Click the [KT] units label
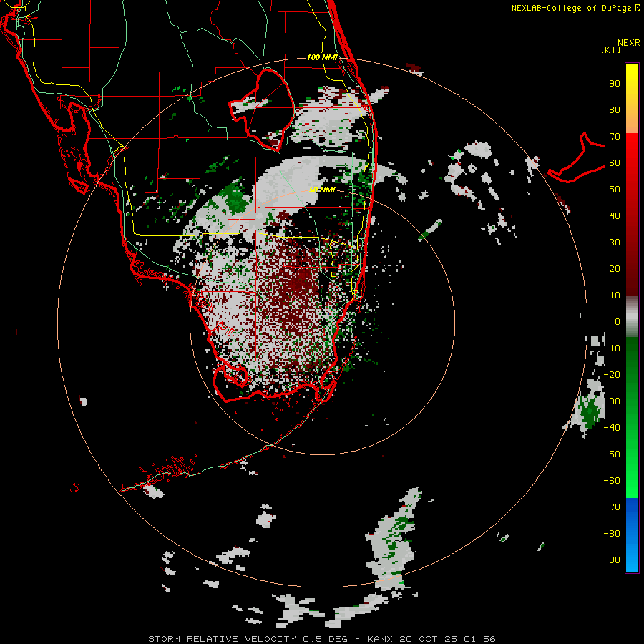644x644 pixels. [610, 49]
